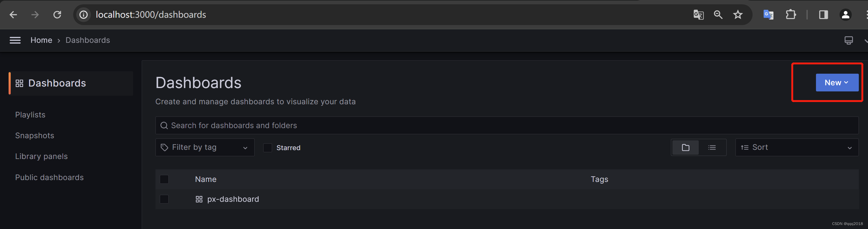
Task: Open the browser side panel icon
Action: coord(823,15)
